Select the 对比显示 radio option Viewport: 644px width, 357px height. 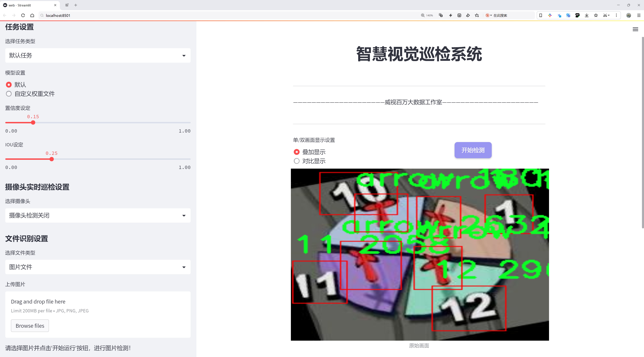click(x=309, y=161)
